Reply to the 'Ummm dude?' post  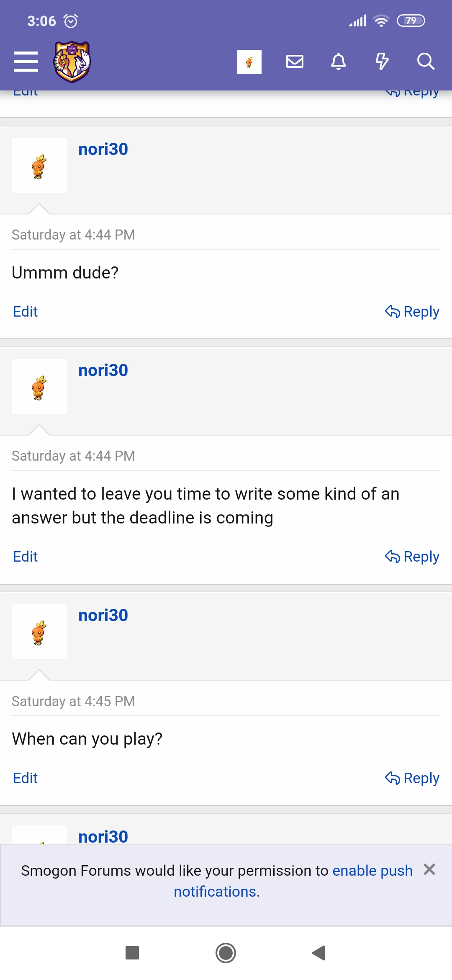pyautogui.click(x=412, y=312)
